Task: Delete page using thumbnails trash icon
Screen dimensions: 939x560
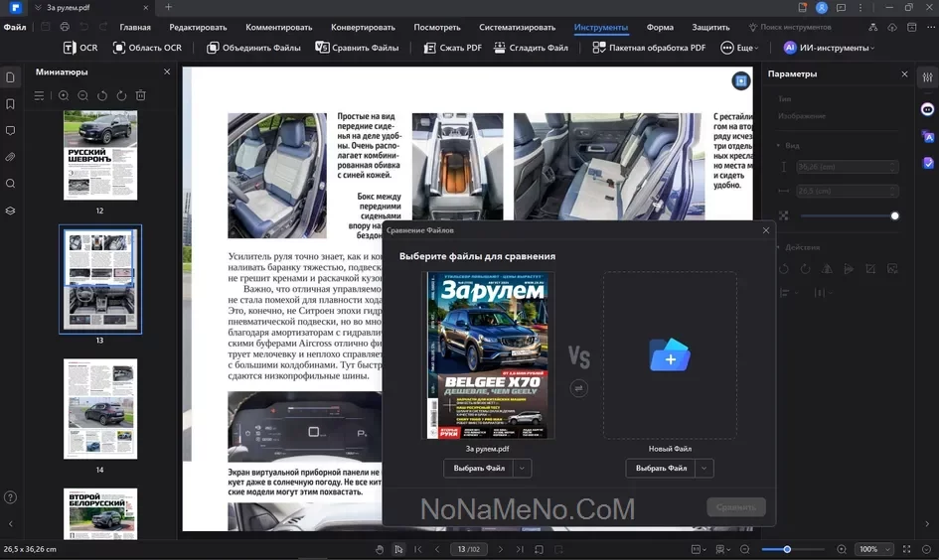Action: click(141, 95)
